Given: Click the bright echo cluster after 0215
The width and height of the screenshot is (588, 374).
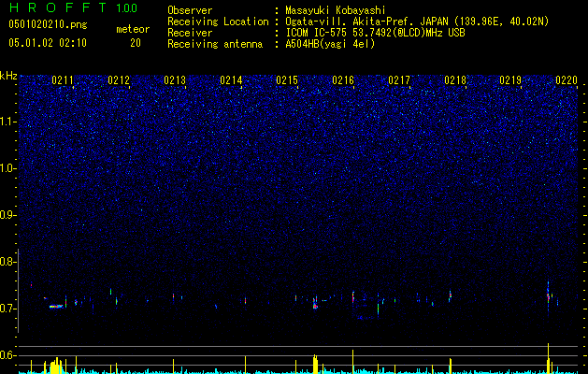Looking at the screenshot, I should tap(315, 303).
